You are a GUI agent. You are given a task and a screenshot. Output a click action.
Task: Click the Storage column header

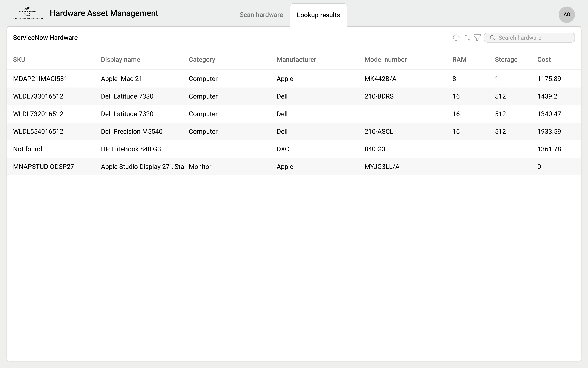click(x=506, y=60)
